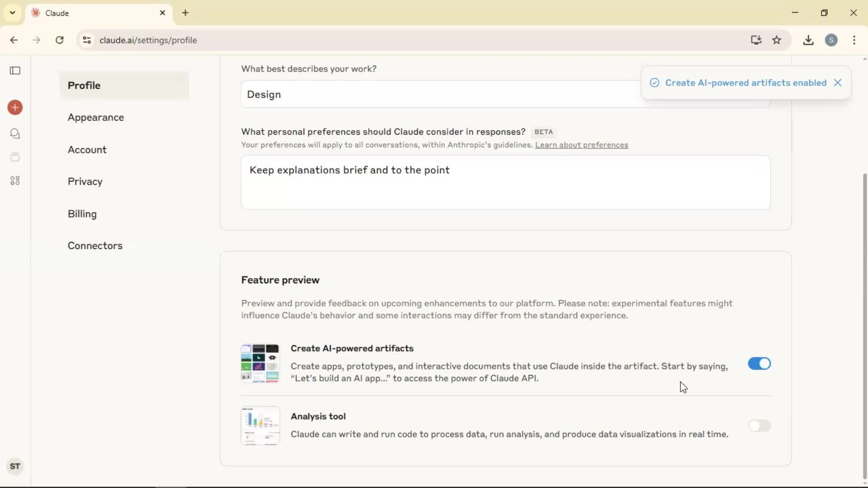The height and width of the screenshot is (488, 868).
Task: Click the Create AI-powered artifacts title
Action: coord(352,348)
